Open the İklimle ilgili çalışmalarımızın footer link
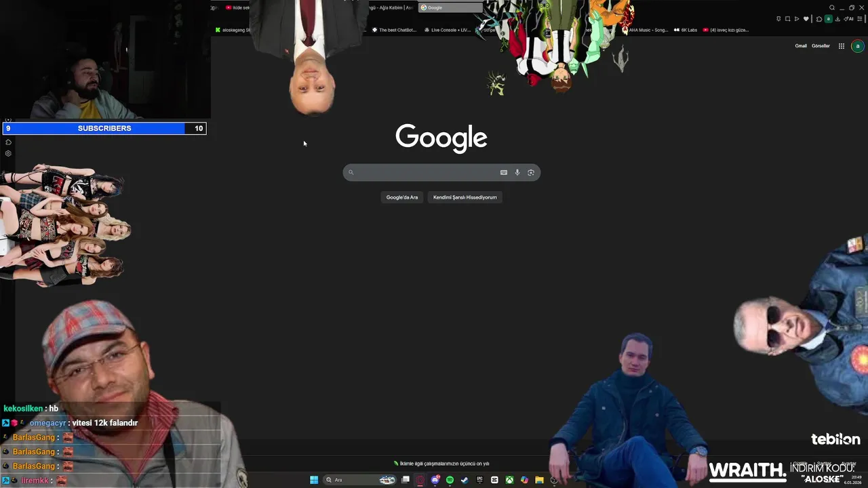This screenshot has height=488, width=868. click(x=441, y=464)
